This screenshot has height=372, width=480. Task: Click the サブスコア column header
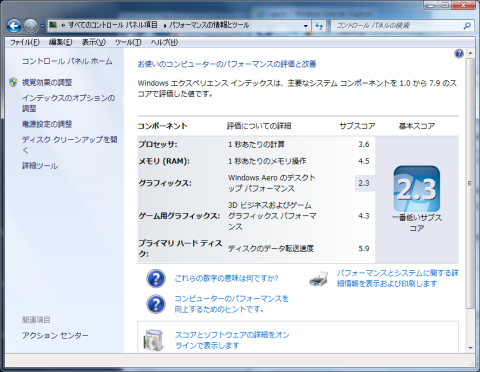pyautogui.click(x=357, y=126)
